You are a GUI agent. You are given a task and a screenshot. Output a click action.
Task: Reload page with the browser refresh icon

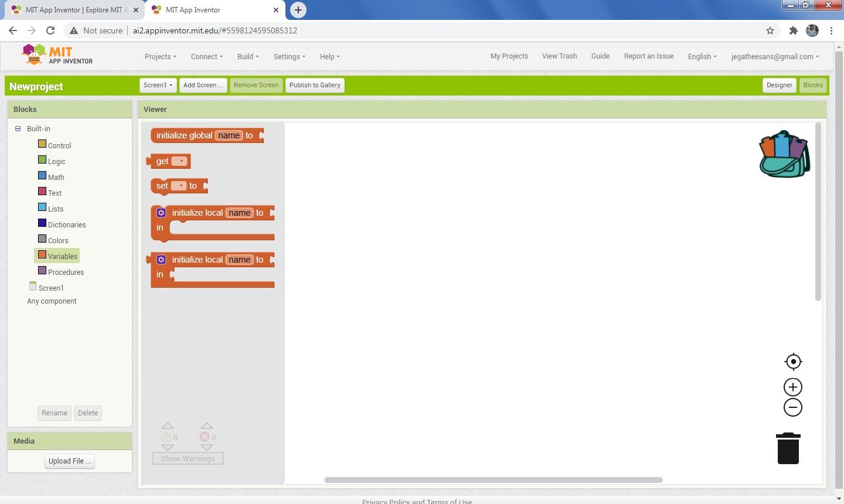(50, 30)
